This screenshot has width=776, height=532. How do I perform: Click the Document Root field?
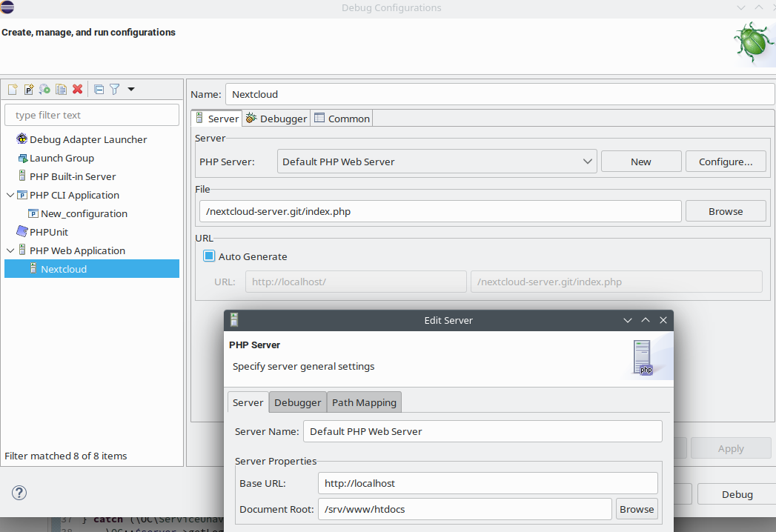(465, 509)
